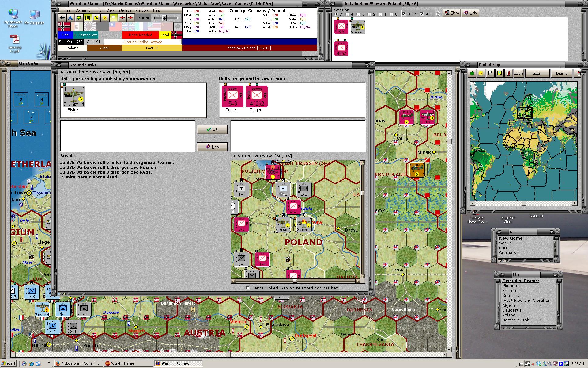Select Occupied France in the M V list
This screenshot has height=368, width=588.
(521, 281)
